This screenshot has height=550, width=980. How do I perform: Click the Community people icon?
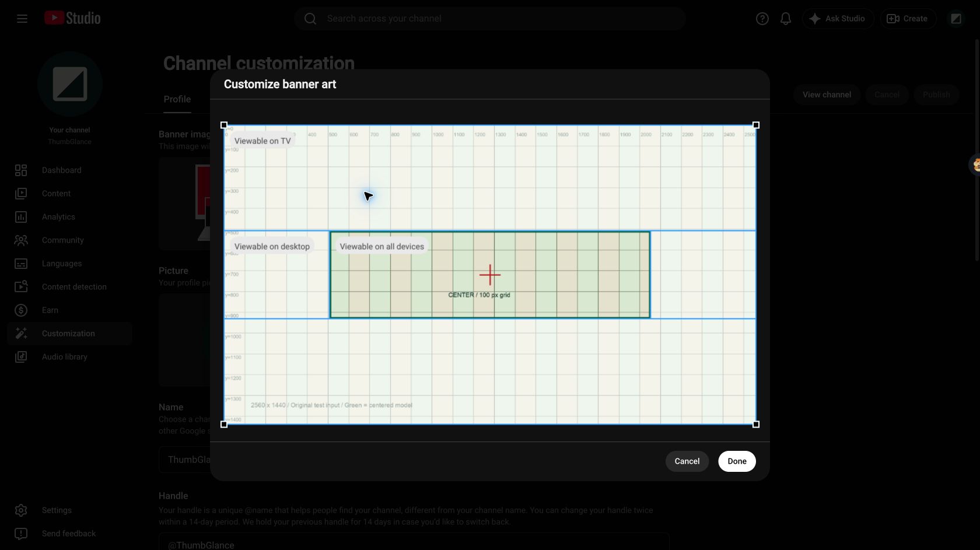pyautogui.click(x=21, y=240)
